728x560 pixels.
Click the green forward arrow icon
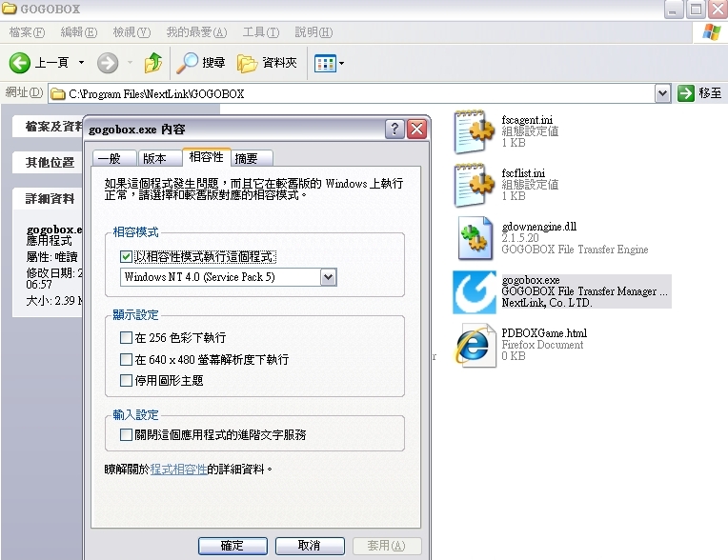click(x=108, y=63)
